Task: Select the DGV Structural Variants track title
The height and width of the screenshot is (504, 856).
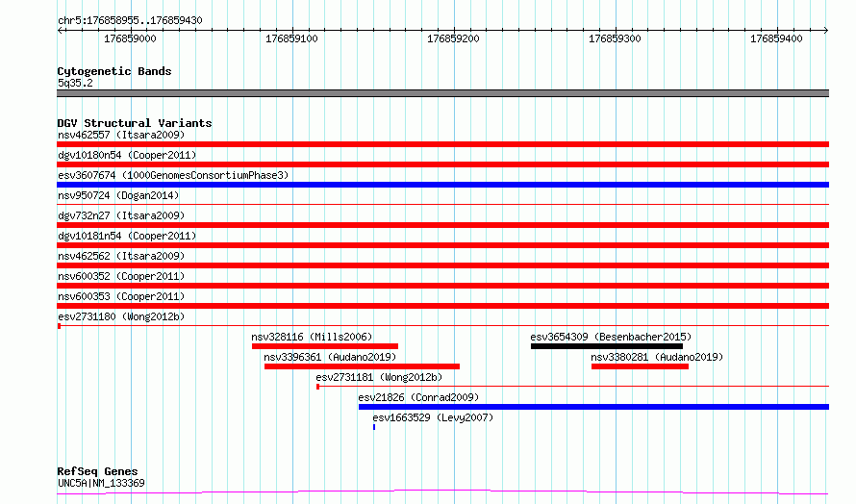Action: click(135, 123)
